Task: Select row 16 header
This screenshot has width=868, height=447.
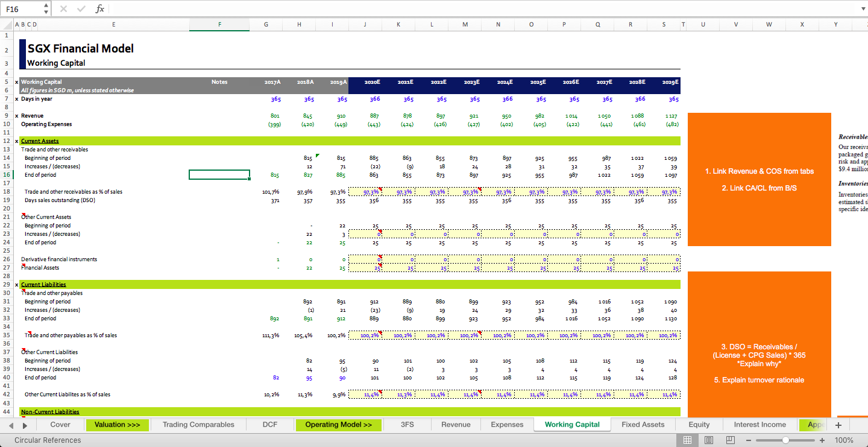Action: 6,175
